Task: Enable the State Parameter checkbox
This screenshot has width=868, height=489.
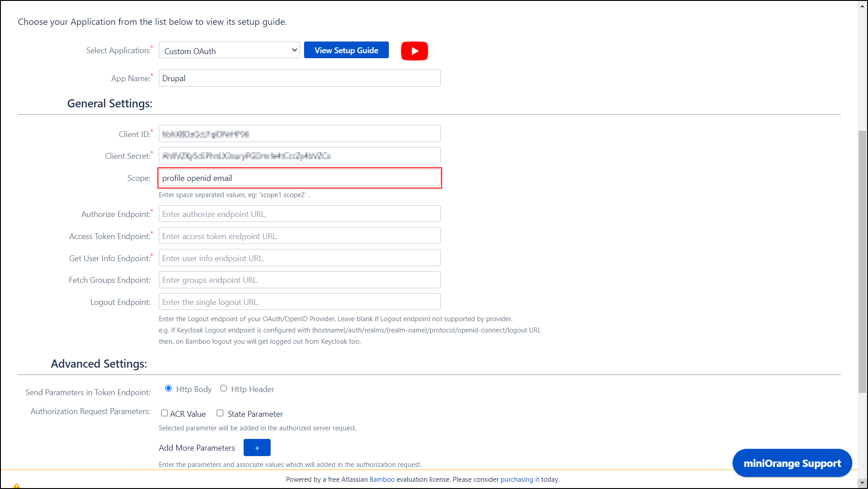Action: pos(220,413)
